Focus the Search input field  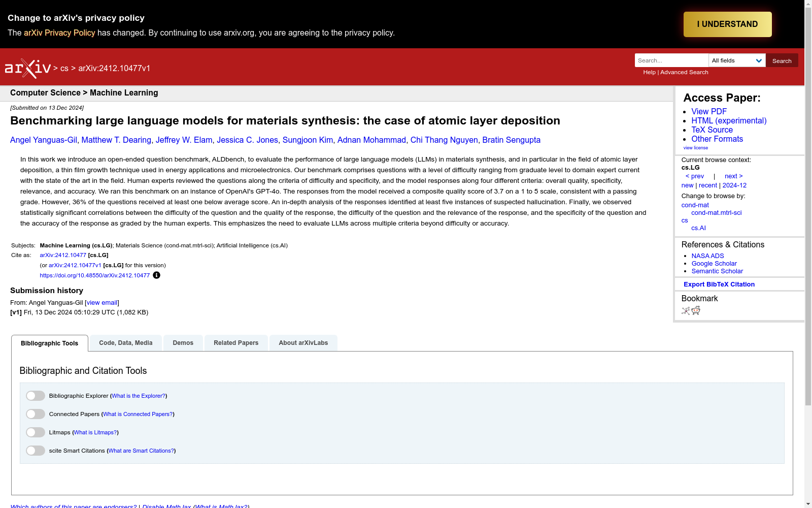671,60
